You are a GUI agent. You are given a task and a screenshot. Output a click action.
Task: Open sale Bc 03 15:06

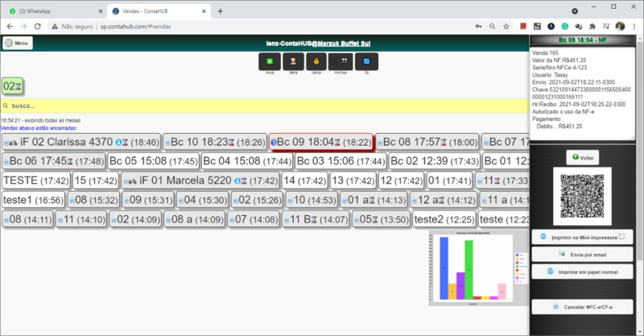click(x=341, y=161)
